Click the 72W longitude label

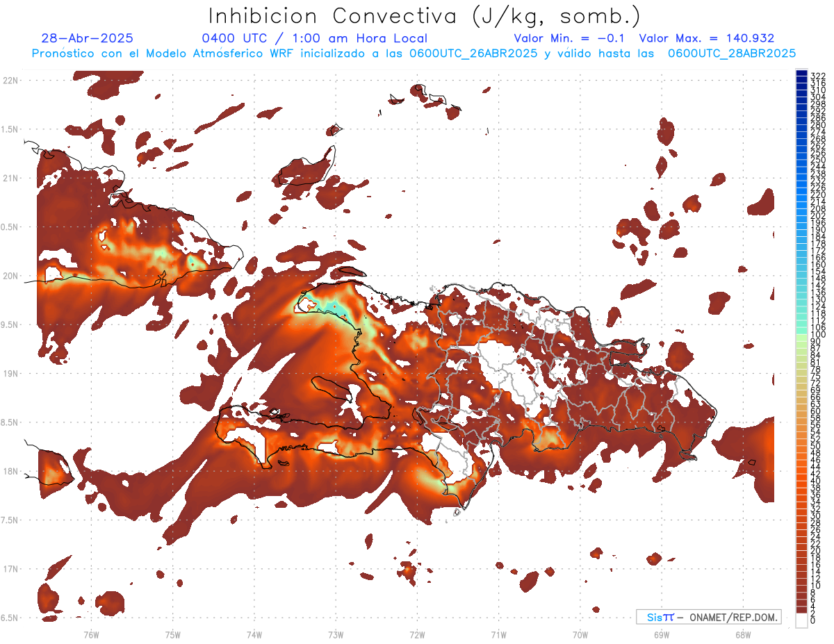(x=417, y=634)
